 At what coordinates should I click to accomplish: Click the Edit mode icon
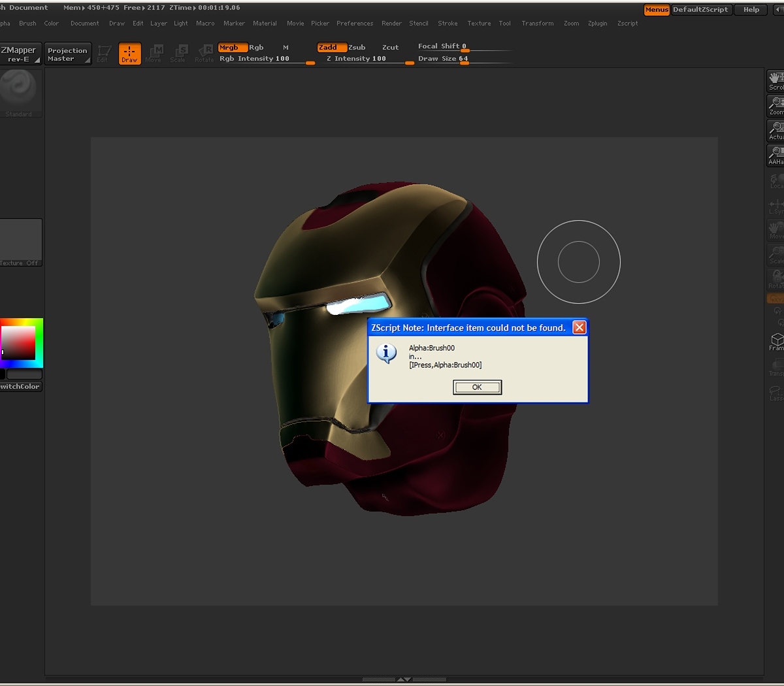coord(103,54)
